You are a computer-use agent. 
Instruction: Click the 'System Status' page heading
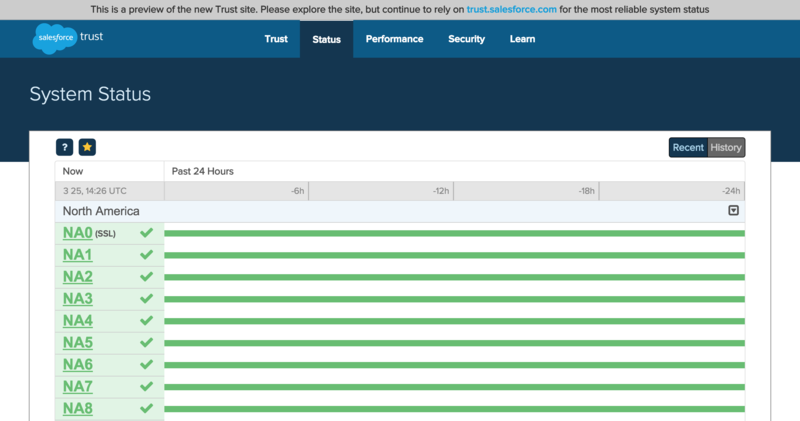pyautogui.click(x=90, y=94)
